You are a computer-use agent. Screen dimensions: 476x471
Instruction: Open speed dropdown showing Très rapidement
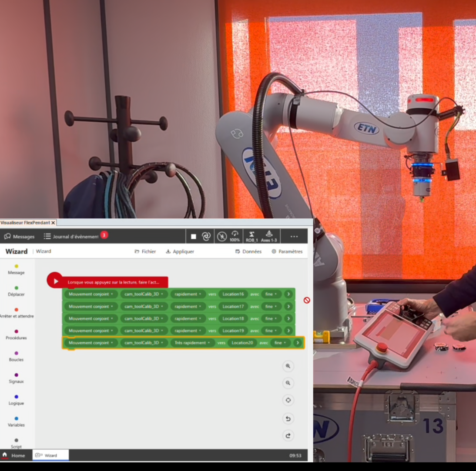(192, 343)
